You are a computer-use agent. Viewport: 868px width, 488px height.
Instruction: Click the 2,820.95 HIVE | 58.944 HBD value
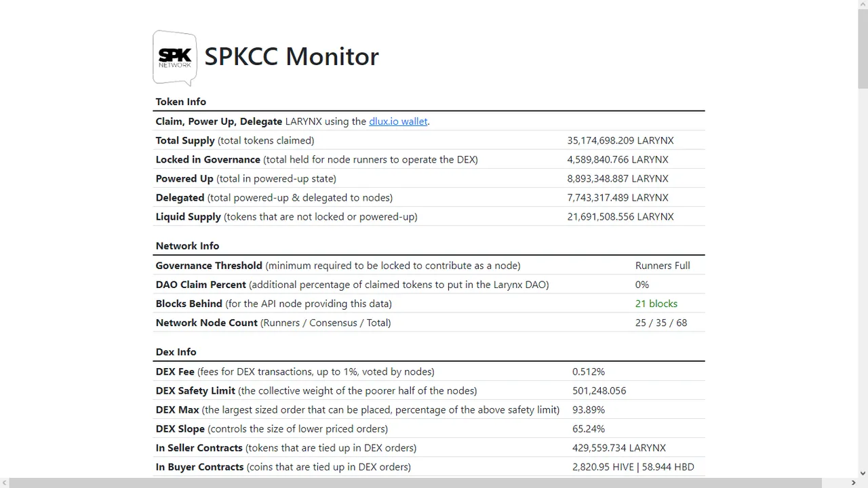pos(633,466)
